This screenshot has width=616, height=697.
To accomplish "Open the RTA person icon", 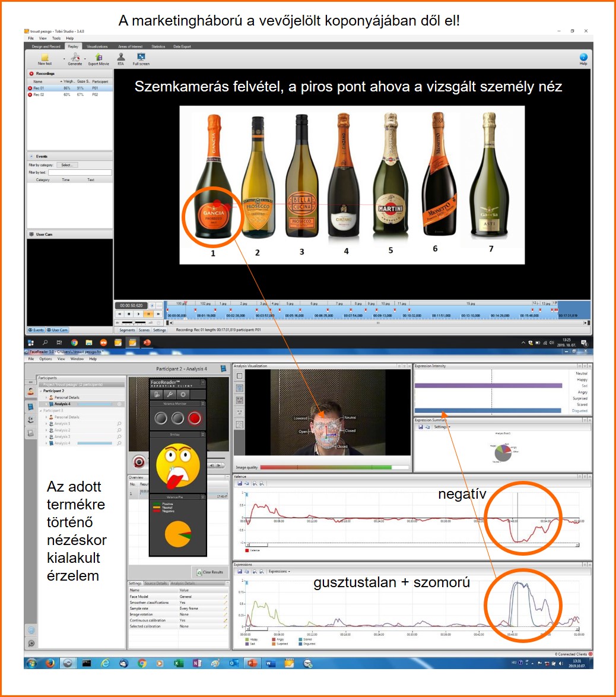I will (x=121, y=56).
